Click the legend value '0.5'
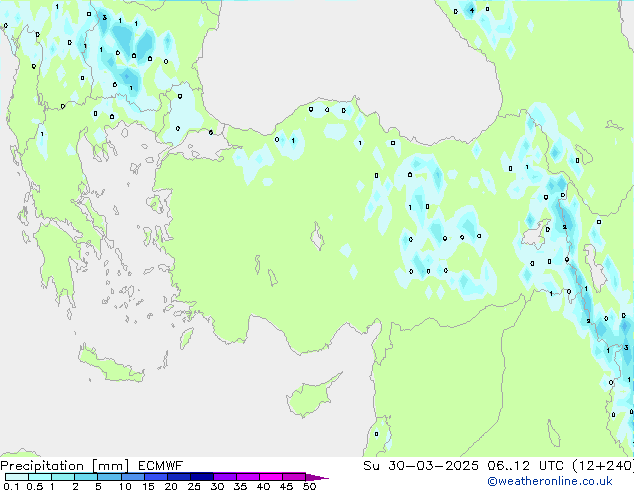 (x=34, y=486)
